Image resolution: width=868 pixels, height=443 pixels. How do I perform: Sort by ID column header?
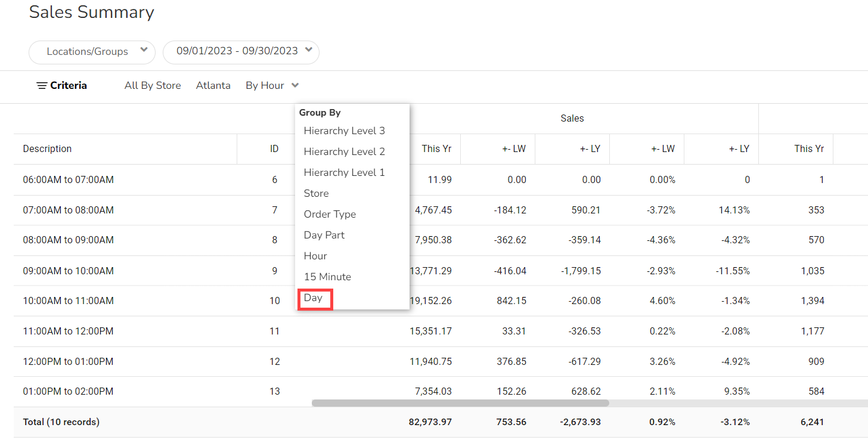pos(274,149)
